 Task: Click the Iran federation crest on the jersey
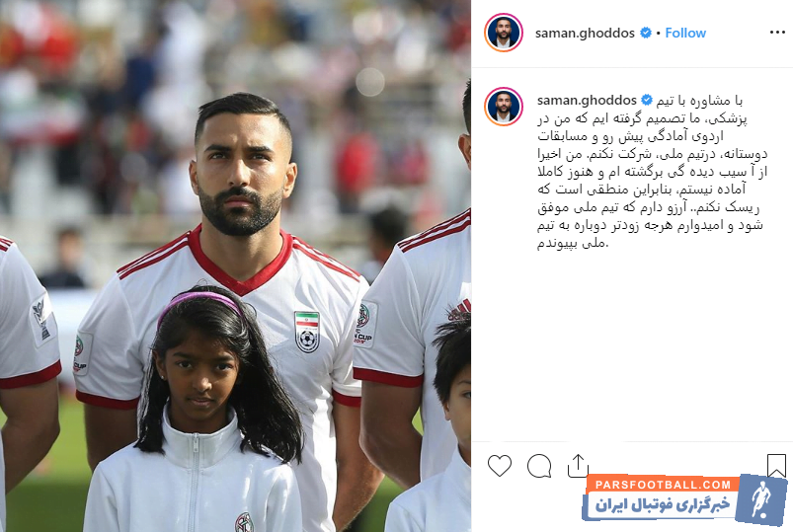(x=307, y=332)
